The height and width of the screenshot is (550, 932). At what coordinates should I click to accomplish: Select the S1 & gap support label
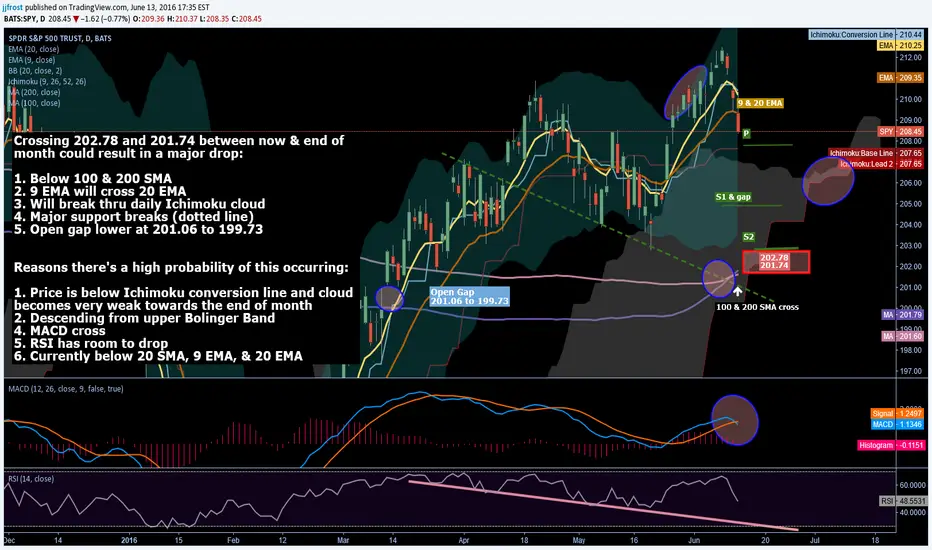(733, 197)
